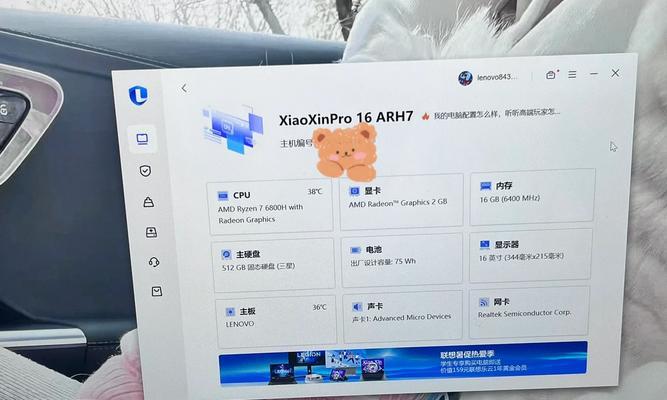Open the gift bag notification icon

[x=551, y=74]
